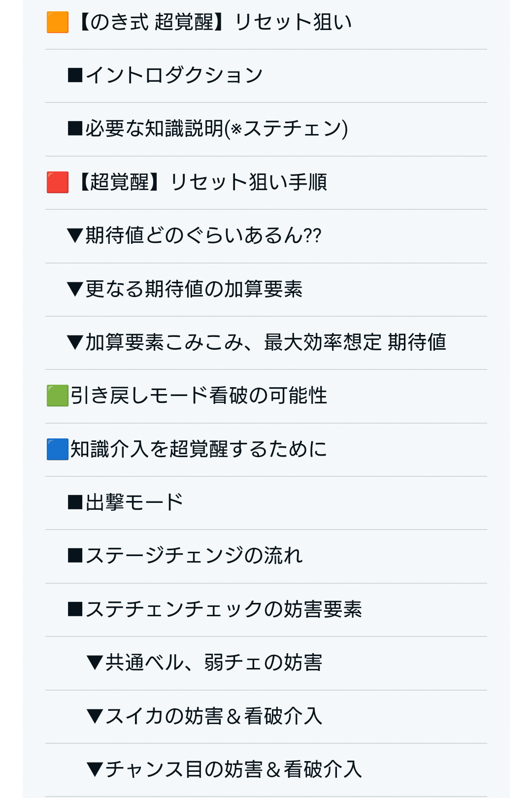This screenshot has width=532, height=798.
Task: Select 引き戻しモード看破の可能性 link
Action: point(266,396)
